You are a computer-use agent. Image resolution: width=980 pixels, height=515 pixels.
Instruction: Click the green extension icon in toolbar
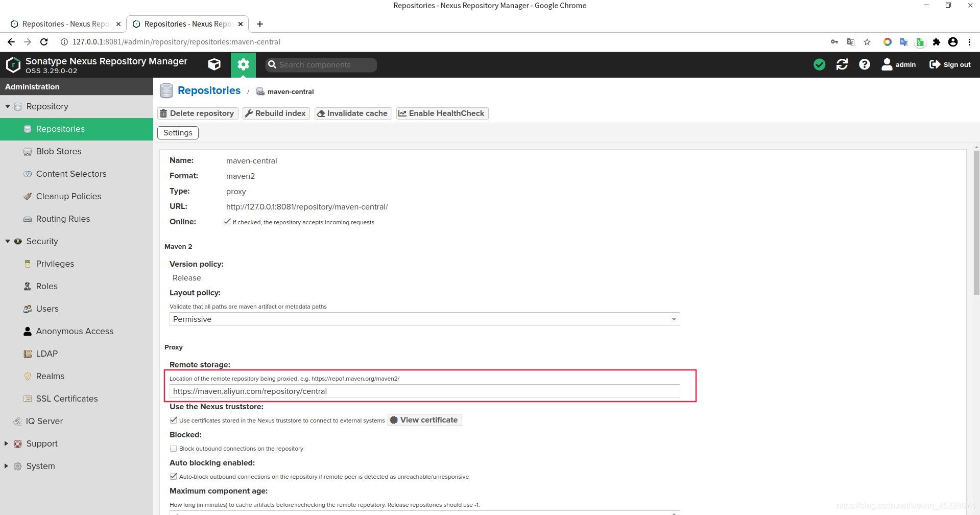(x=920, y=42)
